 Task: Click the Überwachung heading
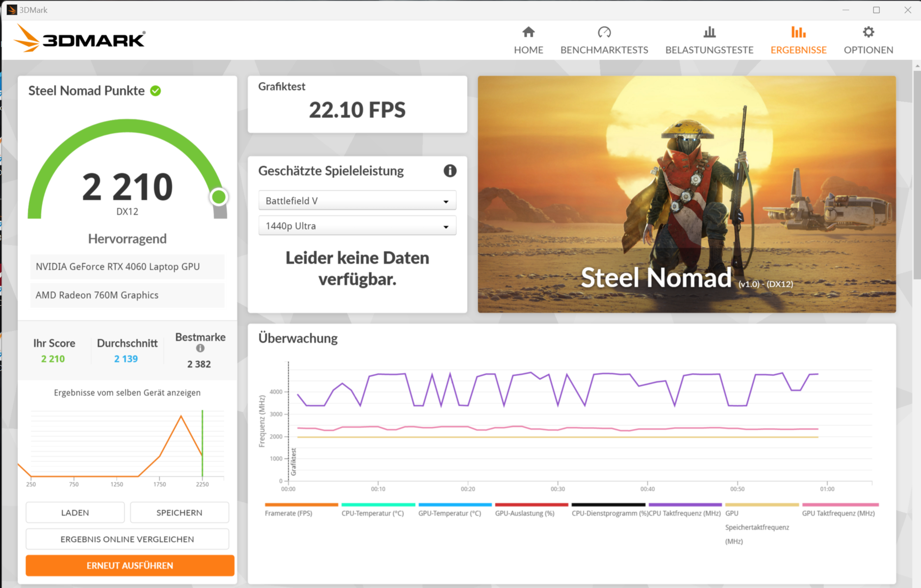(298, 338)
